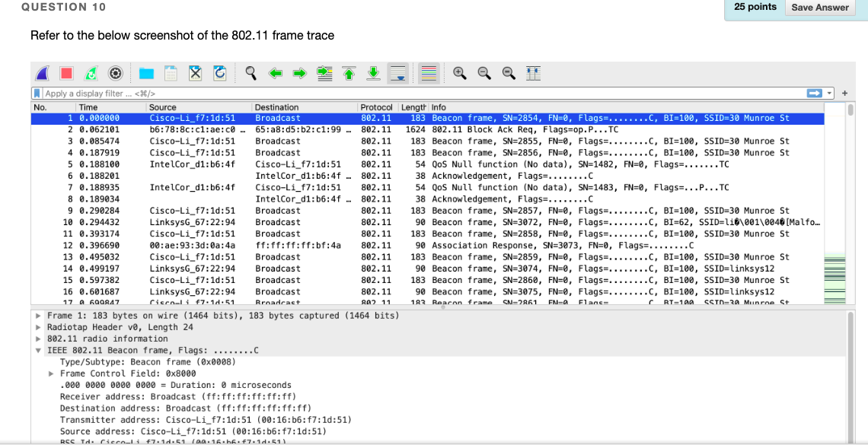Expand Frame Control Field 0x8000
The image size is (868, 445).
click(x=52, y=373)
